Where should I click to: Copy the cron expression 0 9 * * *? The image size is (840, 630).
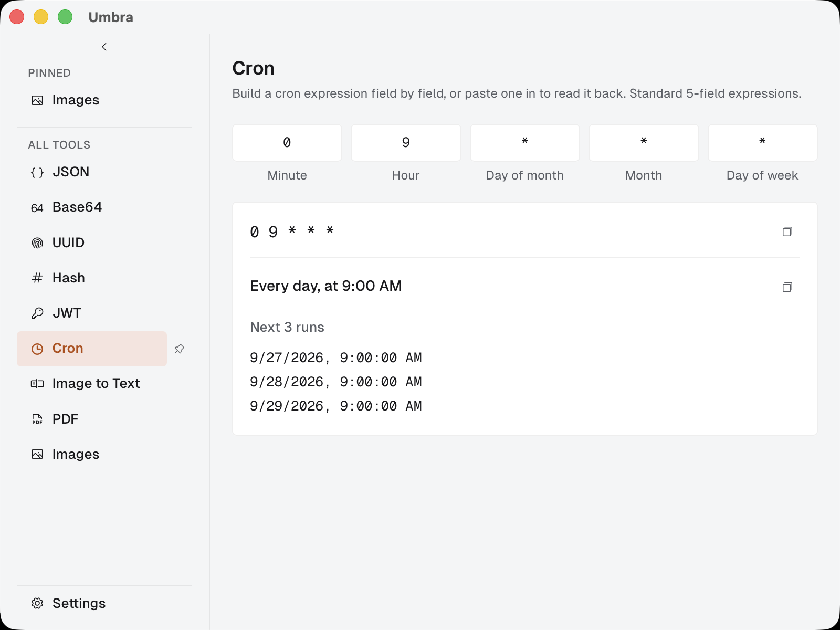coord(787,232)
